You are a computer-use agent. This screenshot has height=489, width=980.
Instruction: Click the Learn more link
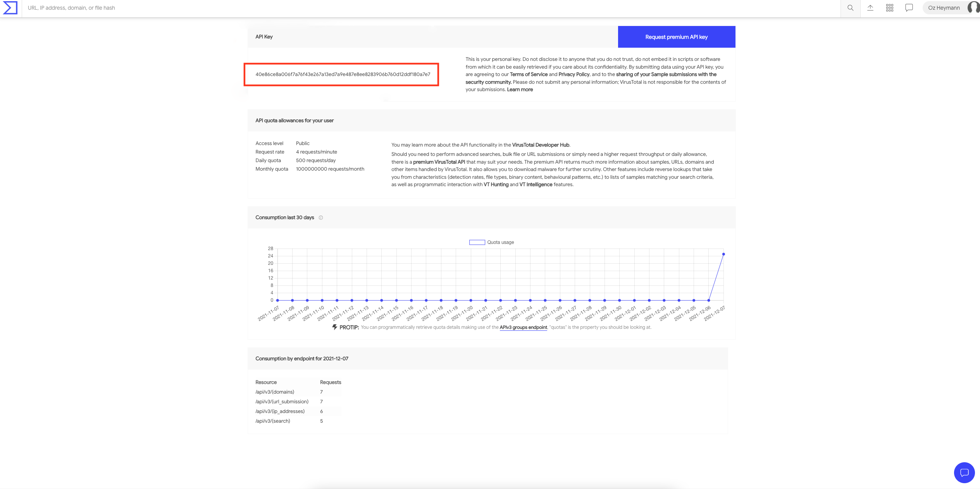pyautogui.click(x=520, y=90)
